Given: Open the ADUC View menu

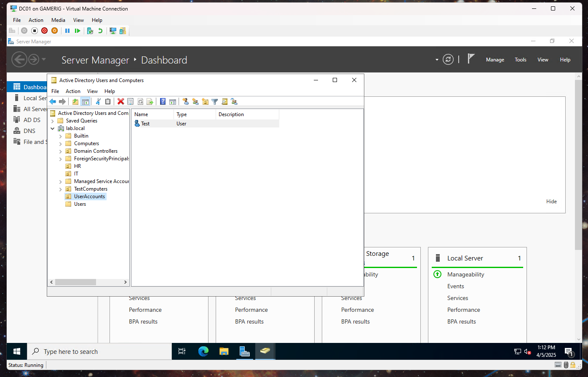Looking at the screenshot, I should click(92, 91).
